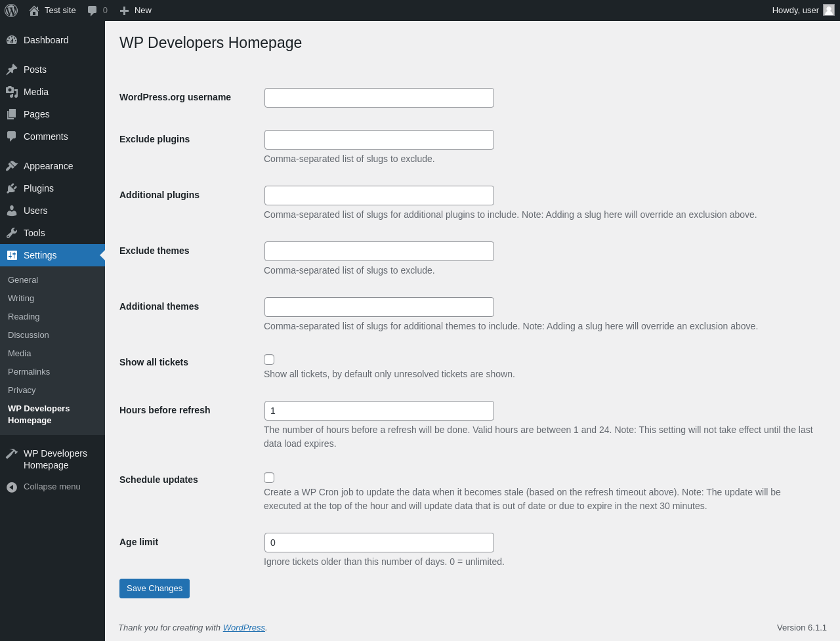Screen dimensions: 840x641
Task: Open the Users menu
Action: (52, 211)
